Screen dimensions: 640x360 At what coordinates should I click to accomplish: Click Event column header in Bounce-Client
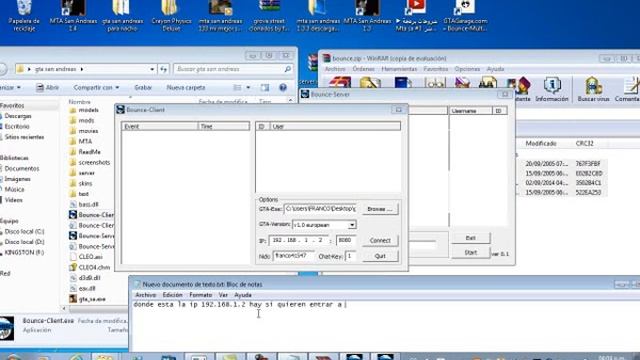coord(160,127)
